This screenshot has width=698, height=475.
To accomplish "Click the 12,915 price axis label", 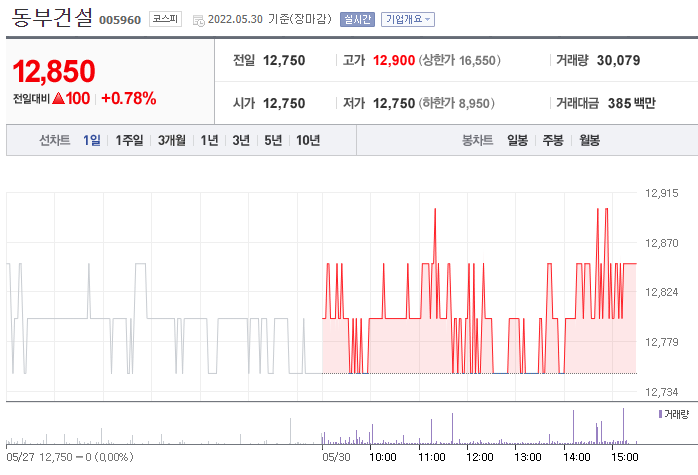I will [x=661, y=193].
